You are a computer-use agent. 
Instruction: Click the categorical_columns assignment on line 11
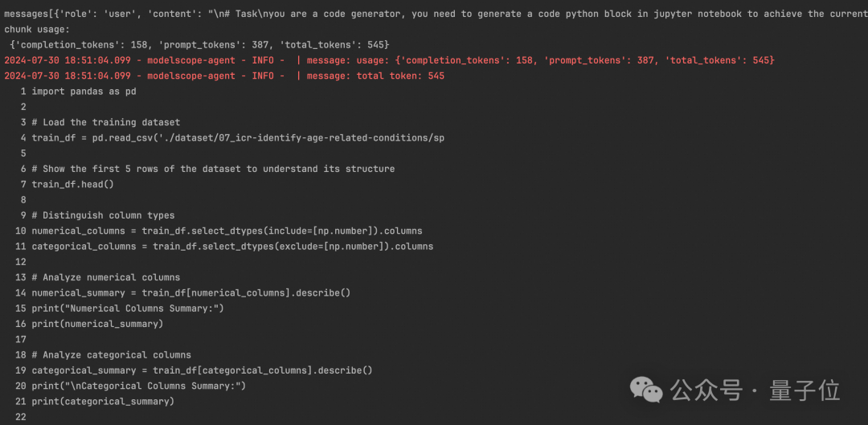click(232, 246)
